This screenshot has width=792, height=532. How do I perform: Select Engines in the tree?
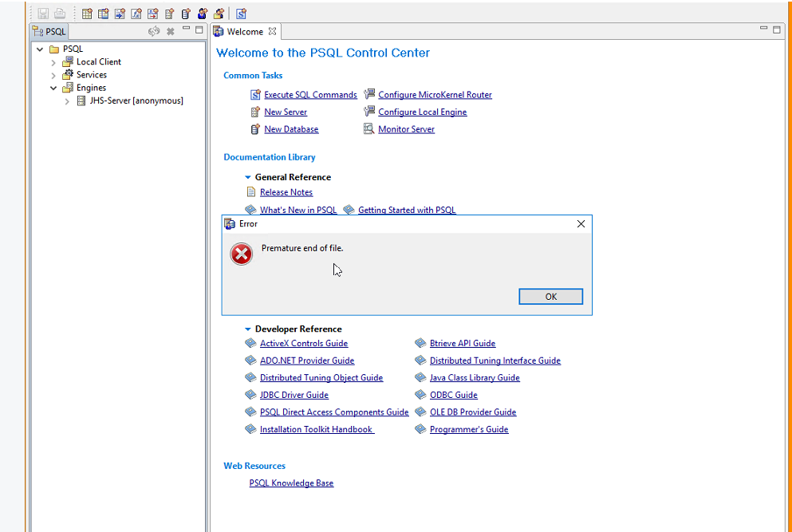[91, 88]
